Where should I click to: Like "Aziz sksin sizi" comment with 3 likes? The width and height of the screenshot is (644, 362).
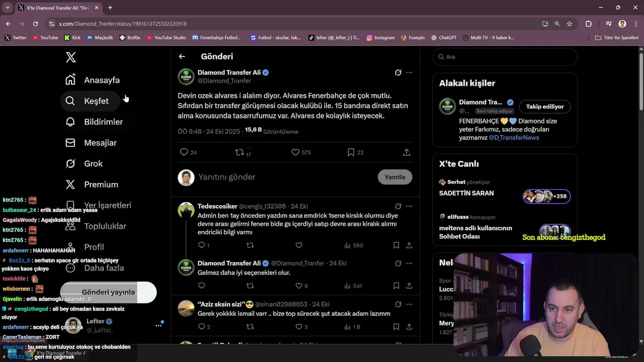[301, 327]
